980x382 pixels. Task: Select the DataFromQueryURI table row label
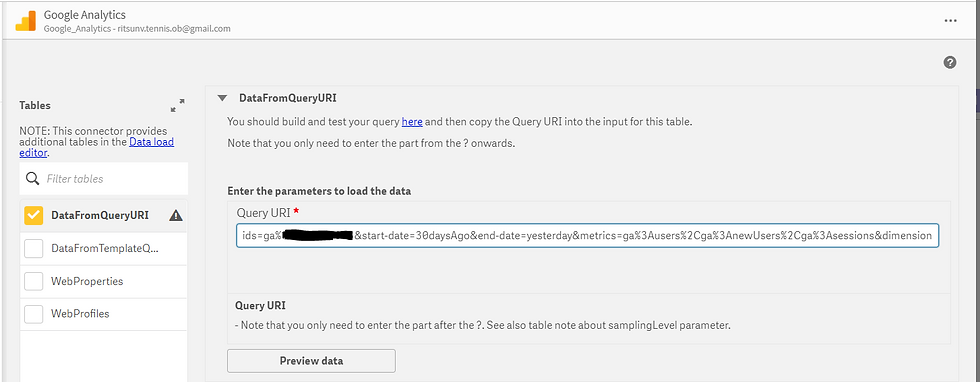click(x=100, y=215)
